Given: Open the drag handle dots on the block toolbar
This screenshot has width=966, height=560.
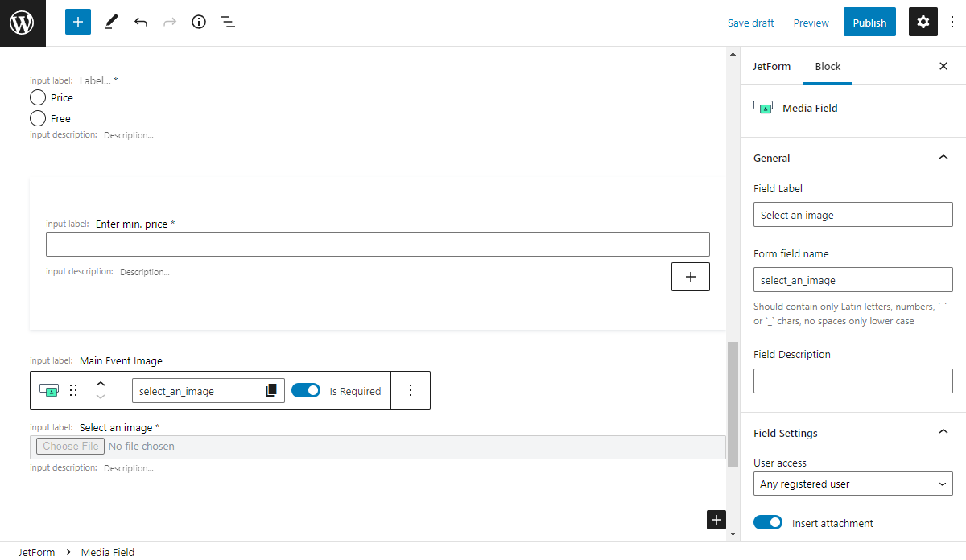Looking at the screenshot, I should coord(73,389).
